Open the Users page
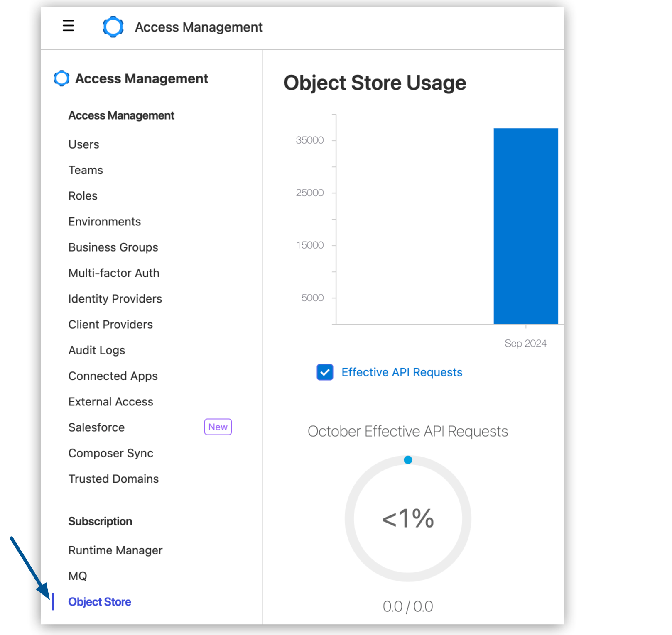This screenshot has height=635, width=672. pyautogui.click(x=83, y=144)
